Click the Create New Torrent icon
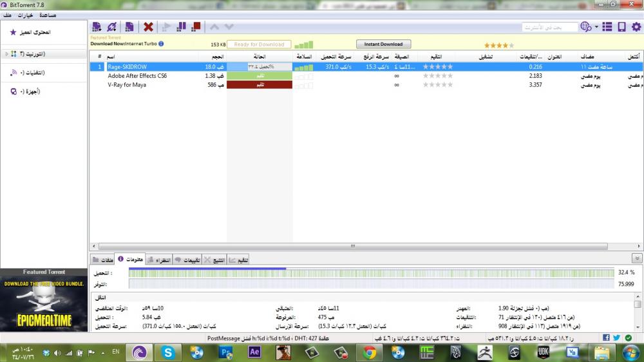This screenshot has height=362, width=644. click(x=129, y=27)
